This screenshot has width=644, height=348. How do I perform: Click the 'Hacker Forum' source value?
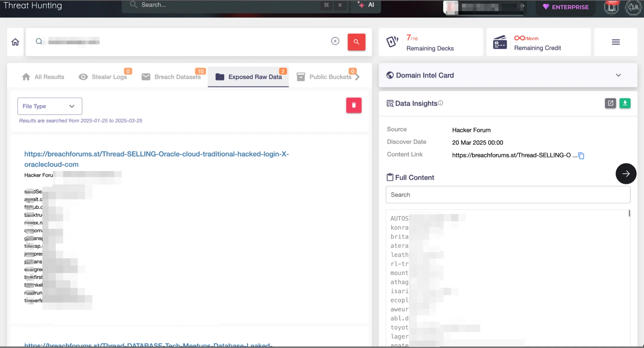(x=471, y=130)
